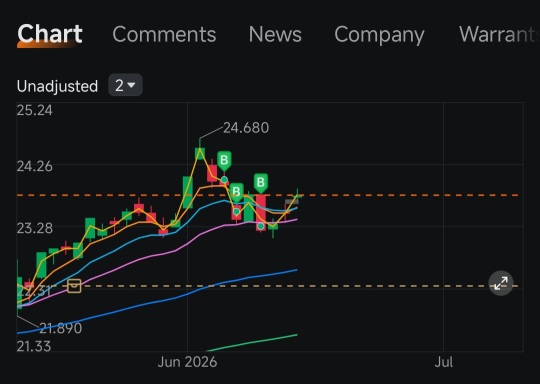
Task: Select the Chart tab
Action: (x=50, y=34)
